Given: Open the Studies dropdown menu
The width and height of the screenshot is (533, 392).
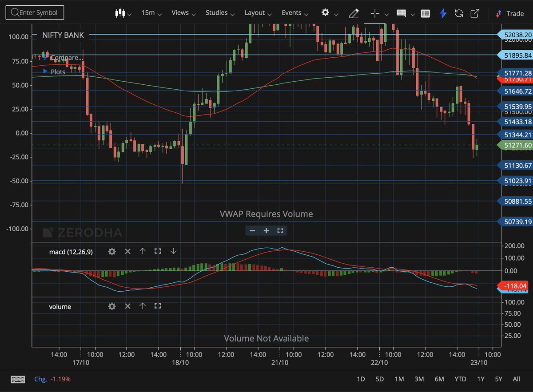Looking at the screenshot, I should click(x=220, y=13).
